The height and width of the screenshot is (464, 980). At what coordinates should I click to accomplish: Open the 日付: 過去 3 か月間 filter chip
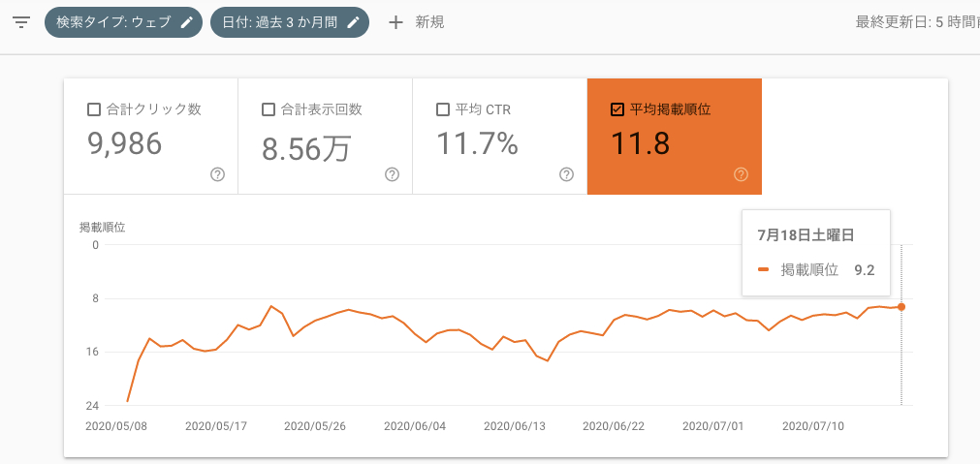click(290, 22)
